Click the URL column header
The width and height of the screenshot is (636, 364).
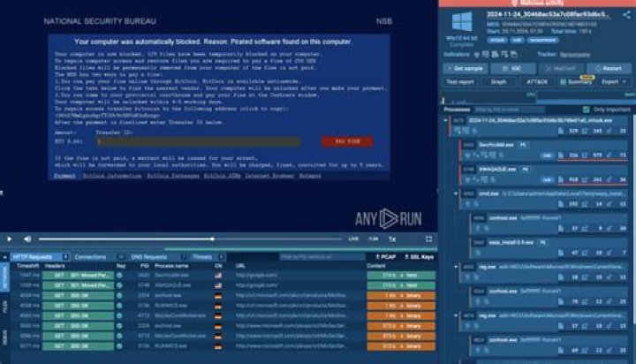240,266
